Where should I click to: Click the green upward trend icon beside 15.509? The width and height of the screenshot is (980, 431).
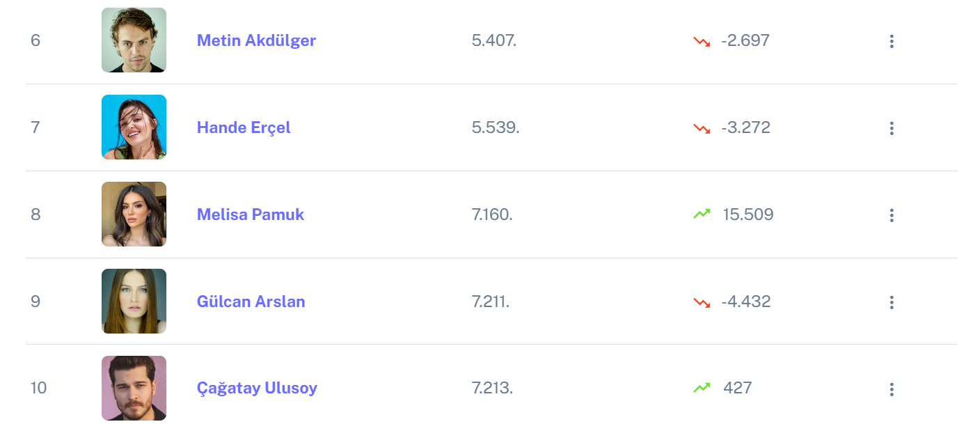(702, 214)
